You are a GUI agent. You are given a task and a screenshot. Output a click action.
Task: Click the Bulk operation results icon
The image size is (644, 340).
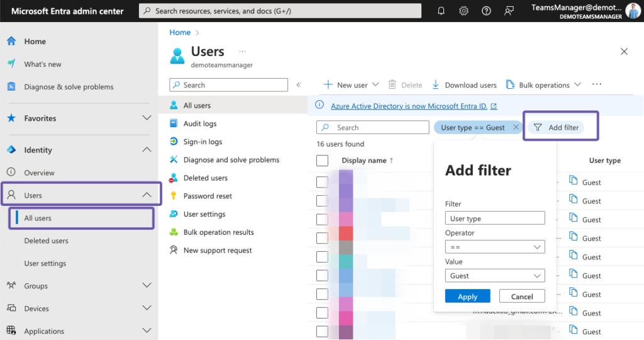[174, 232]
